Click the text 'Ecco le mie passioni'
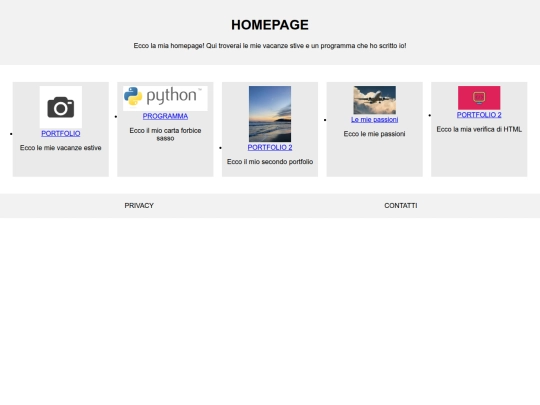The height and width of the screenshot is (405, 540). pyautogui.click(x=375, y=134)
